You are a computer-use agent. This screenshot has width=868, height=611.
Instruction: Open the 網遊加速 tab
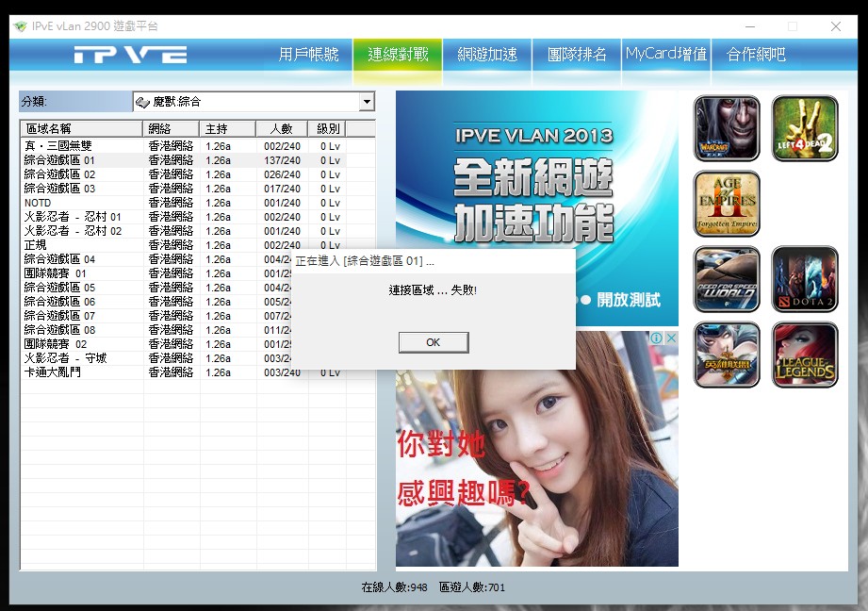[487, 55]
